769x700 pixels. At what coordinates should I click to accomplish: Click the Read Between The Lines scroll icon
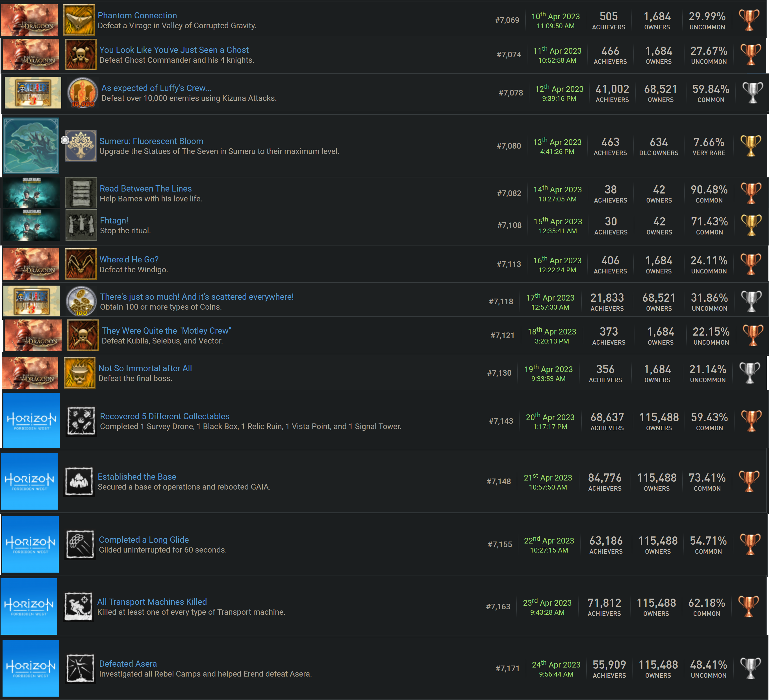click(81, 193)
